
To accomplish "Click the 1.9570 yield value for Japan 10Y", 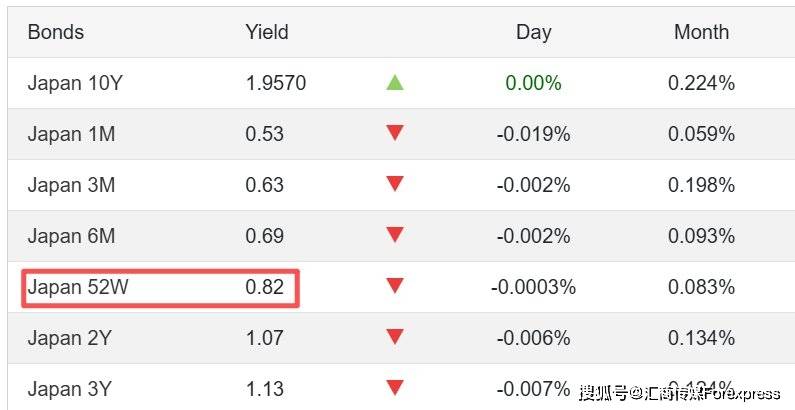I will point(276,83).
